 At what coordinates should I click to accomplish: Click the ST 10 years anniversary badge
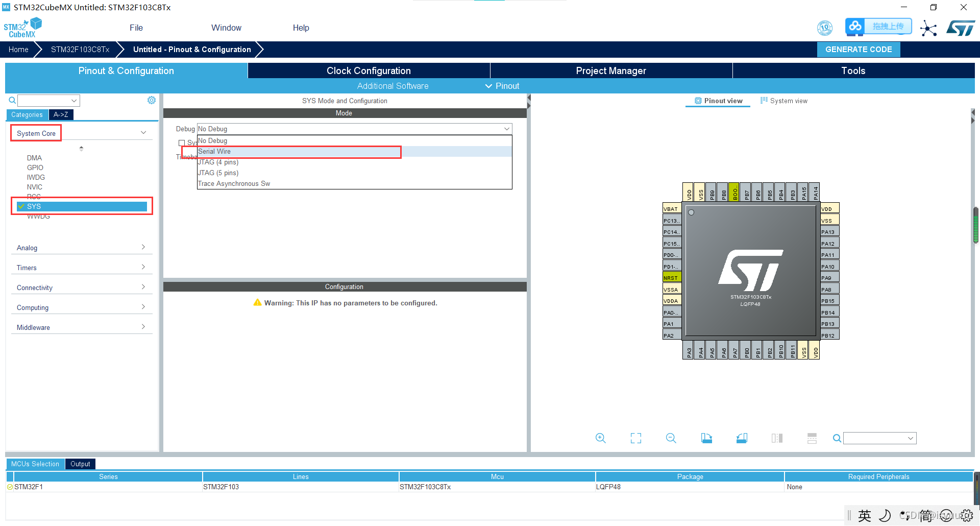point(825,28)
